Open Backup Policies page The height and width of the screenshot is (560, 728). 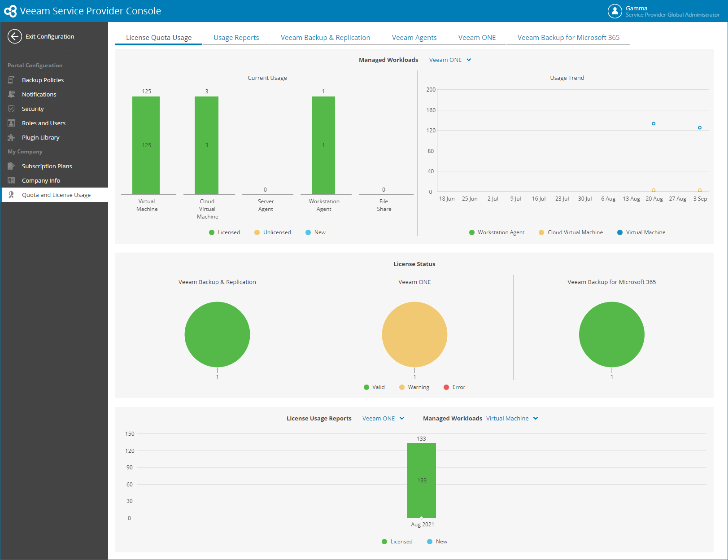43,80
